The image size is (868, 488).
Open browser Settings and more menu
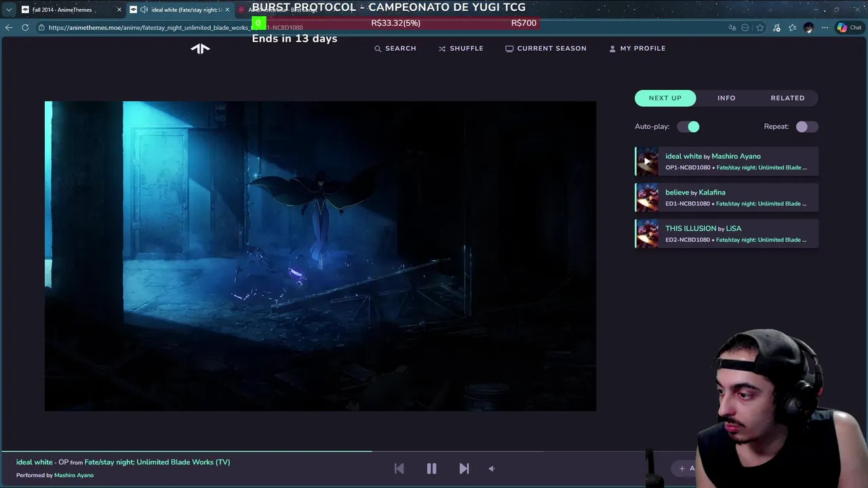point(825,28)
